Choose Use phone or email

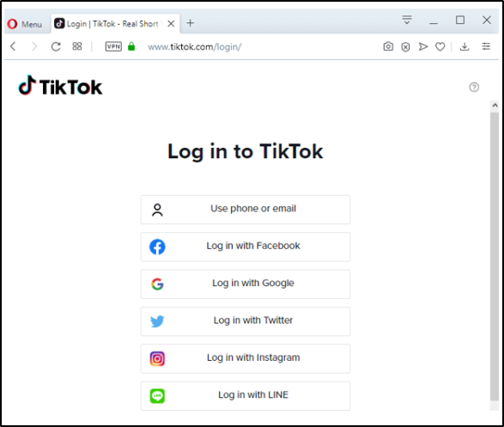(x=246, y=210)
